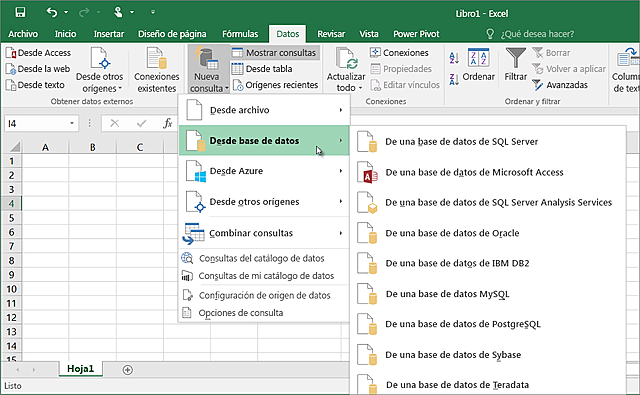The image size is (640, 395).
Task: Switch to the Inicio tab
Action: coord(65,34)
